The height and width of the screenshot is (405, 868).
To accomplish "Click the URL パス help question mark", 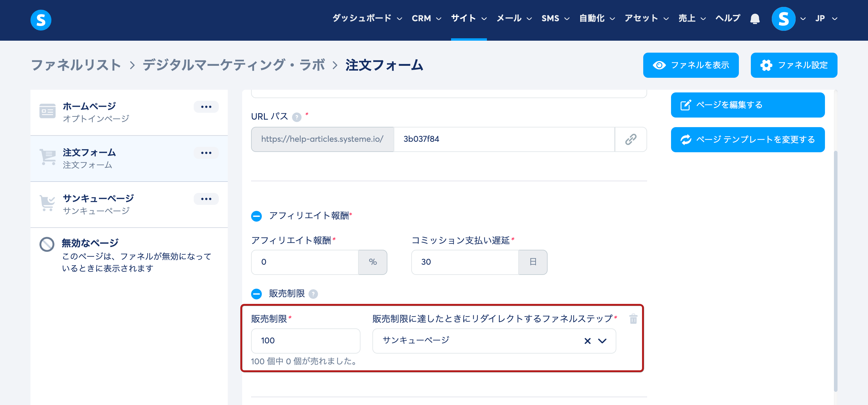I will point(297,117).
